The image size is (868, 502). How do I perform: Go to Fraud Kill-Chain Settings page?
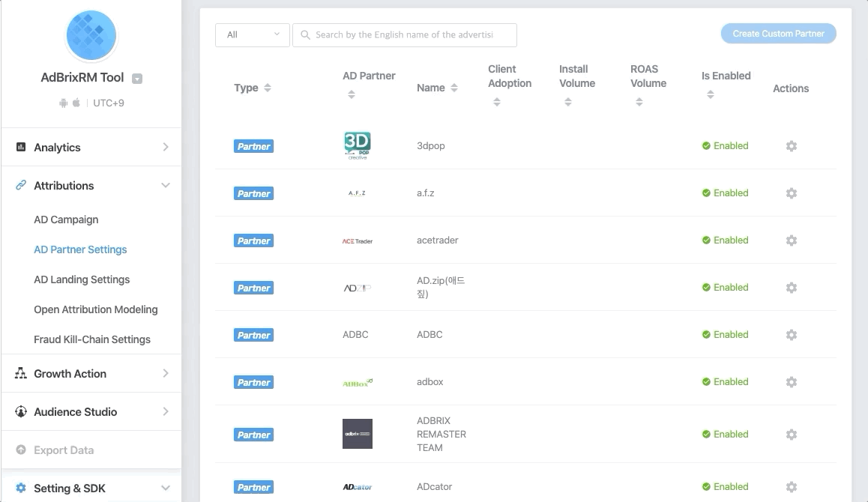click(x=92, y=339)
